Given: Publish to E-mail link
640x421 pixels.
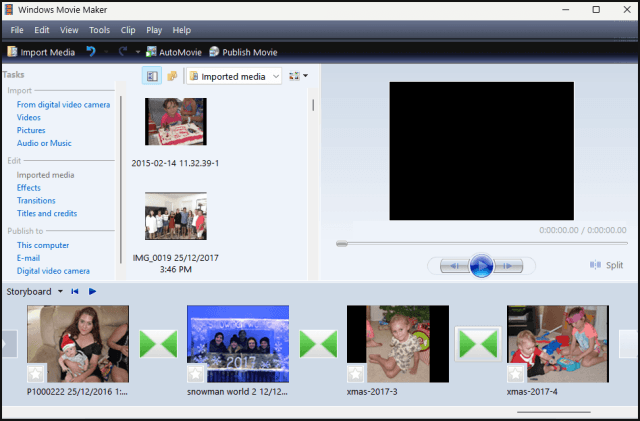Looking at the screenshot, I should tap(28, 258).
